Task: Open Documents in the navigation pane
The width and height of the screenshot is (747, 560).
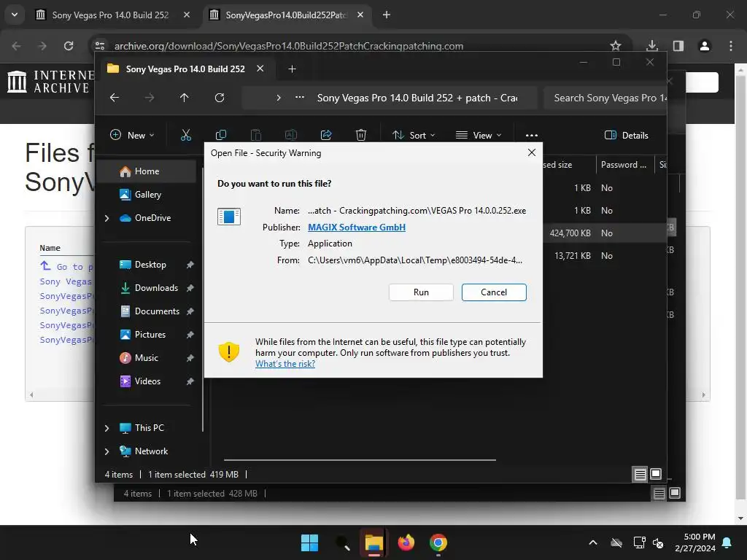Action: (x=157, y=311)
